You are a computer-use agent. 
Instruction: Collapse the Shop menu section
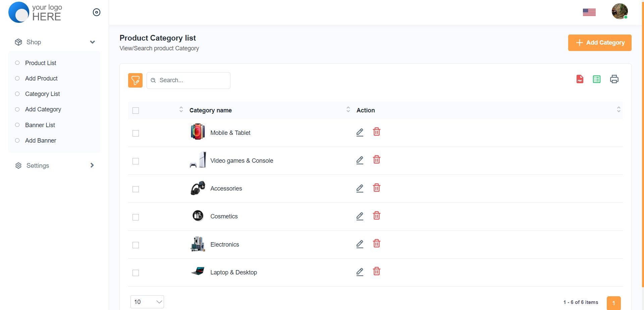(92, 42)
